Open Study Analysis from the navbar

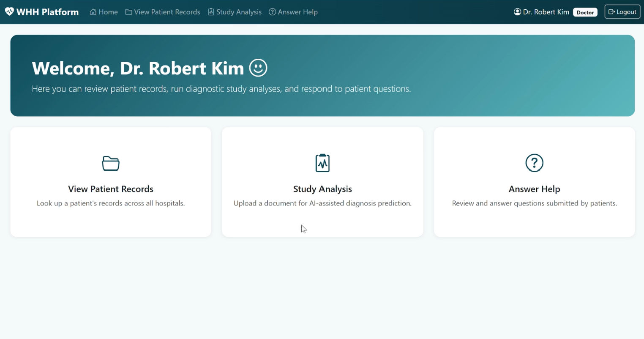(235, 12)
